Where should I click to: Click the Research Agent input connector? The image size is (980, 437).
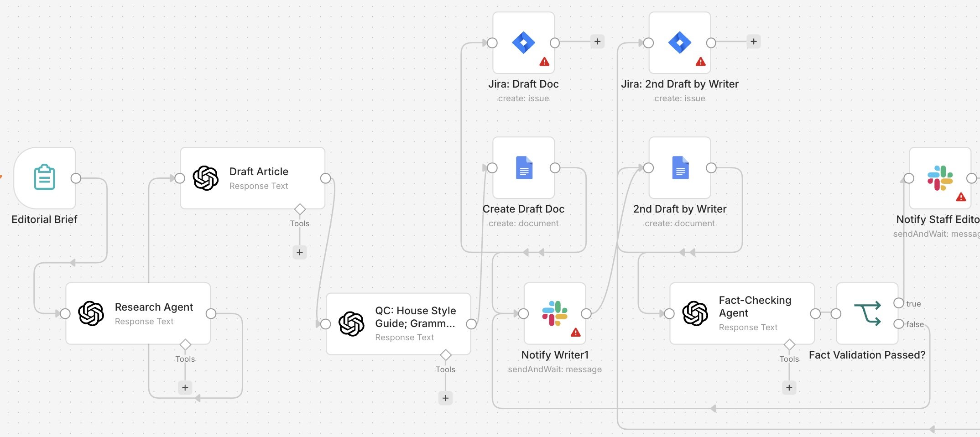tap(65, 314)
